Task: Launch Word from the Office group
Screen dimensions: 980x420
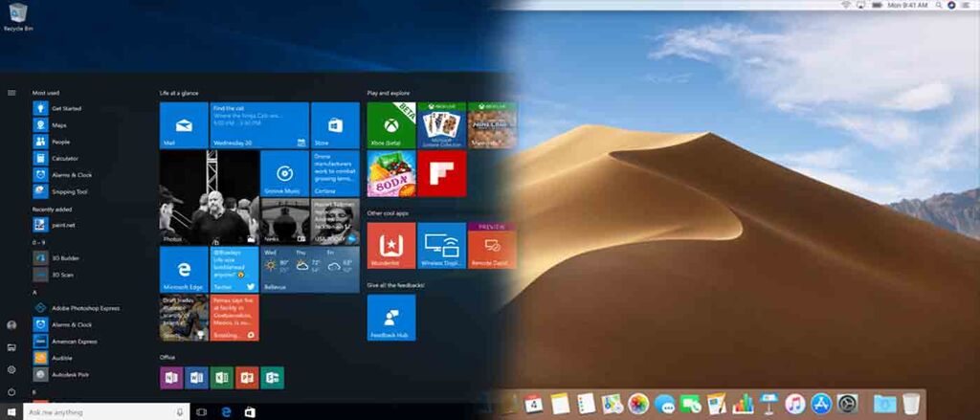Action: pyautogui.click(x=196, y=378)
